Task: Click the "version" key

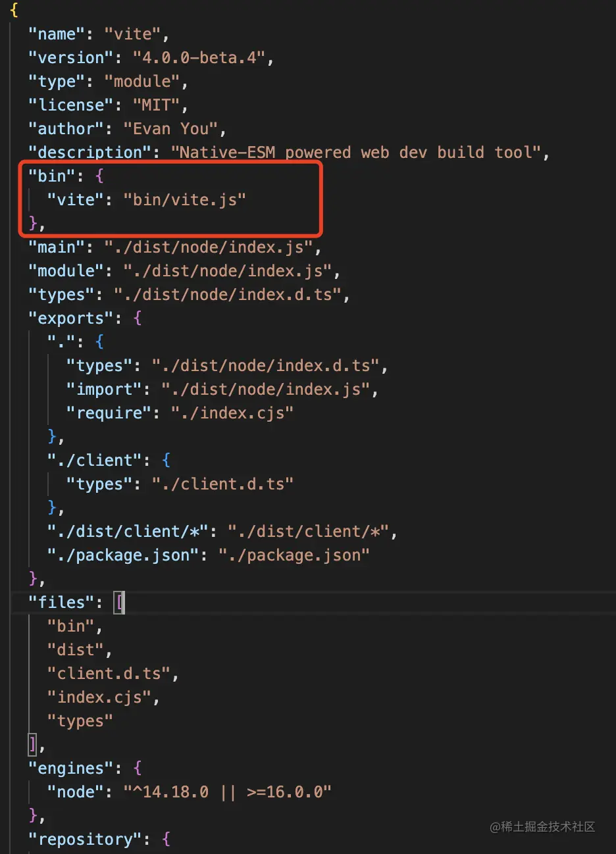Action: coord(71,58)
